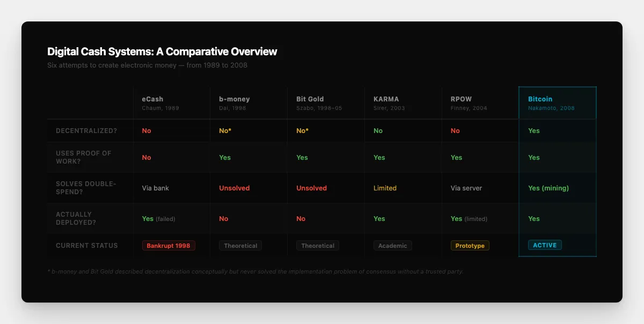The width and height of the screenshot is (644, 324).
Task: Click b-money's "No" in the Actually Deployed row
Action: (224, 219)
